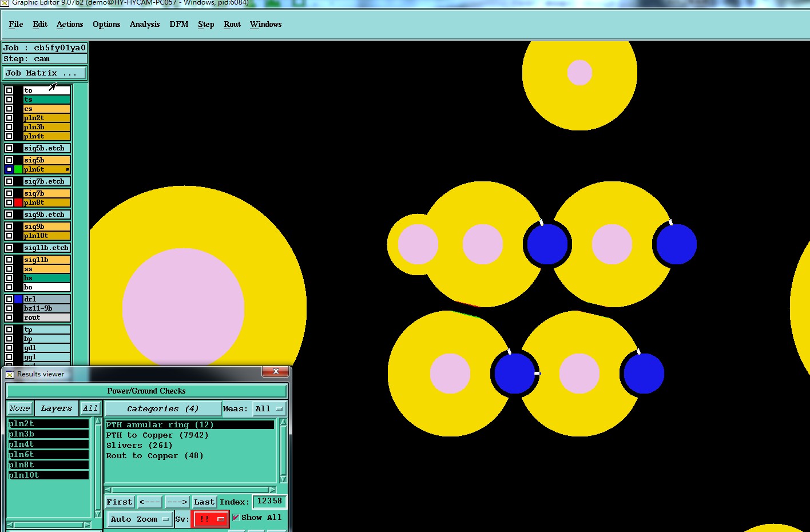
Task: Click the blue drl color swatch
Action: pyautogui.click(x=18, y=299)
